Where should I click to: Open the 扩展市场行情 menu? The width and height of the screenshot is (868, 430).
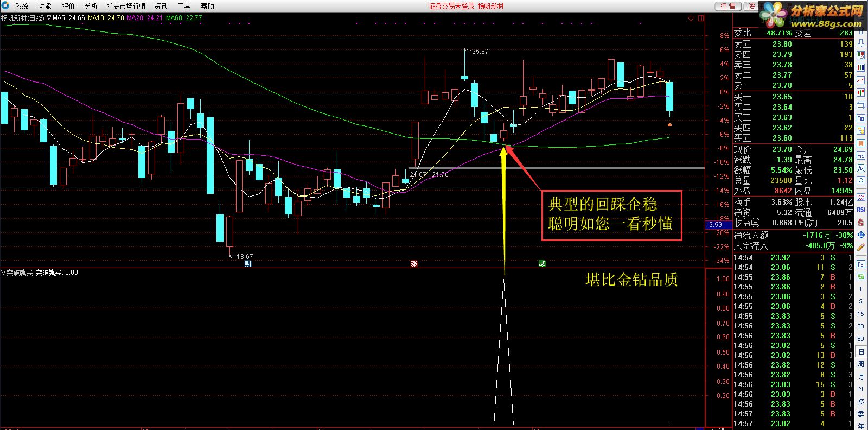(126, 6)
